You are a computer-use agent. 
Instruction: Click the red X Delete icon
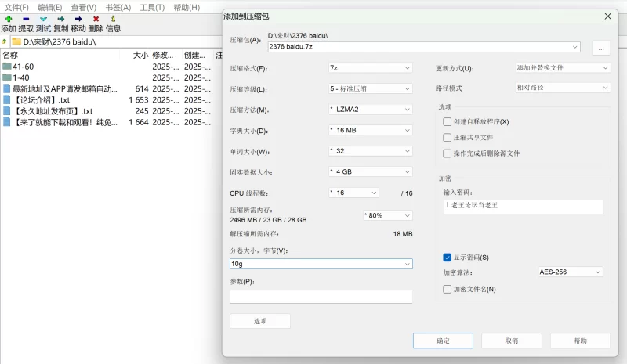tap(96, 19)
